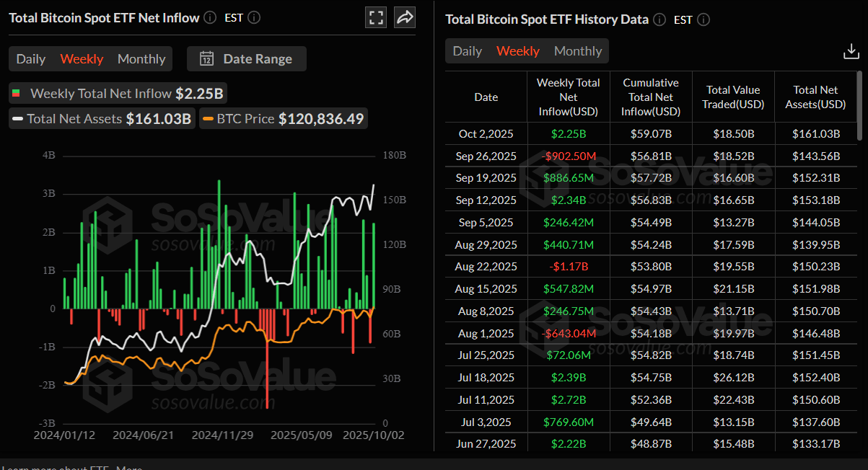Click the info icon next to EST label
Screen dimensions: 868x470
click(x=253, y=17)
